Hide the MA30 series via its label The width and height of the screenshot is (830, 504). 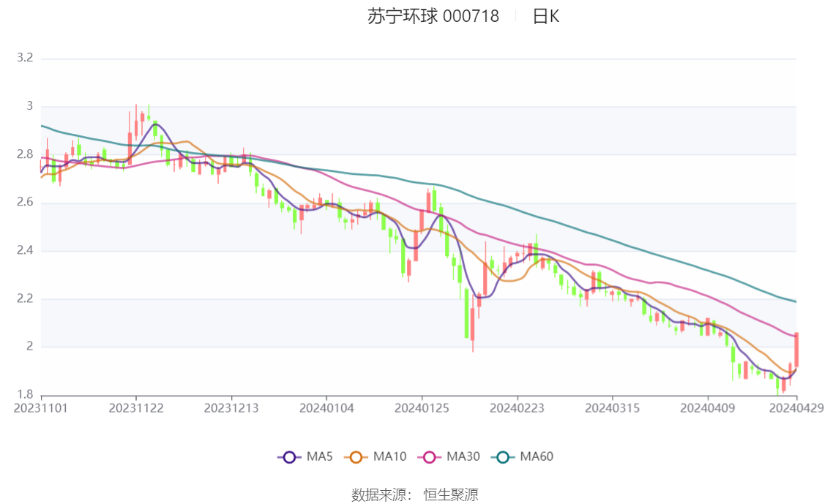pyautogui.click(x=463, y=457)
